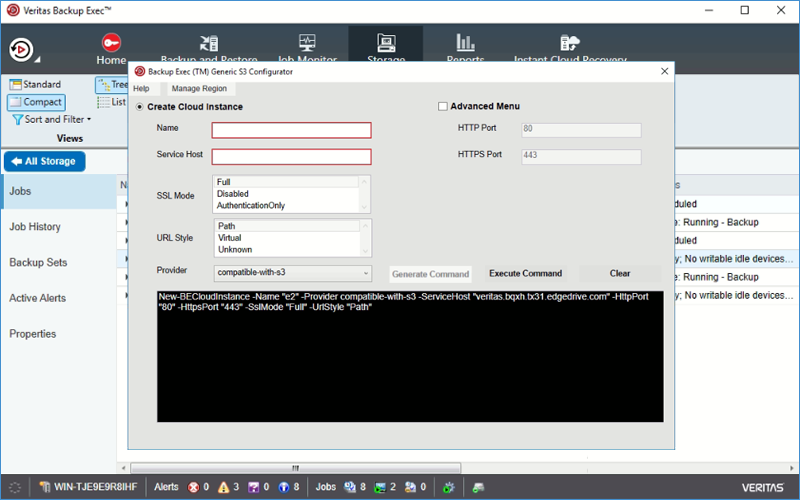Image resolution: width=800 pixels, height=500 pixels.
Task: Open the Instant Cloud Recovery tab
Action: (x=570, y=49)
